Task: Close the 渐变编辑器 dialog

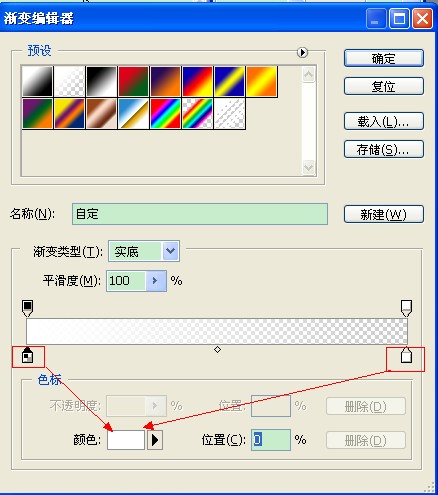Action: [x=422, y=19]
